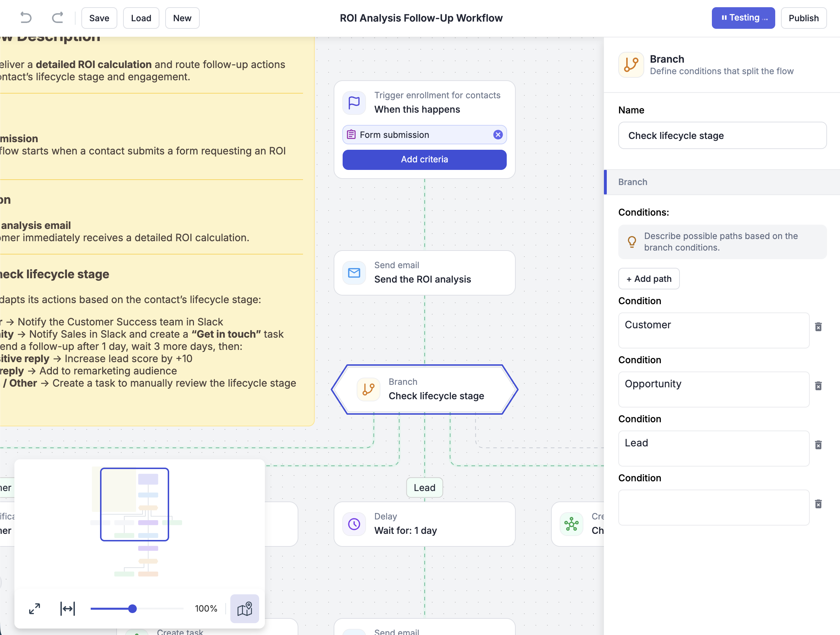Remove Form submission criteria with the X
This screenshot has height=635, width=840.
[498, 134]
